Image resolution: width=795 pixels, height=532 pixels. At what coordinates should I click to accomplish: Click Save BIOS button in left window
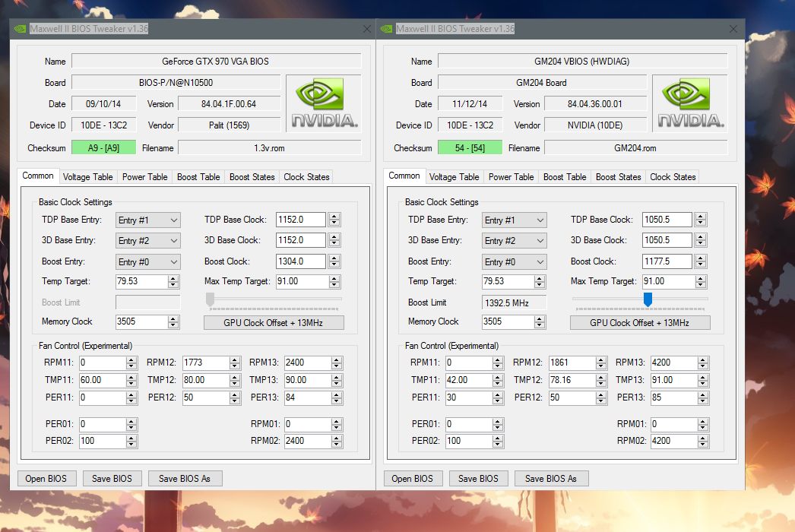[112, 479]
